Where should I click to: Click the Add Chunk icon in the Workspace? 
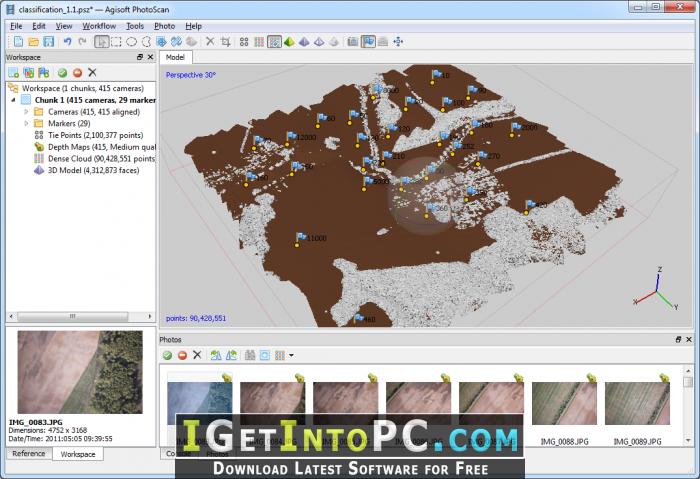point(13,72)
